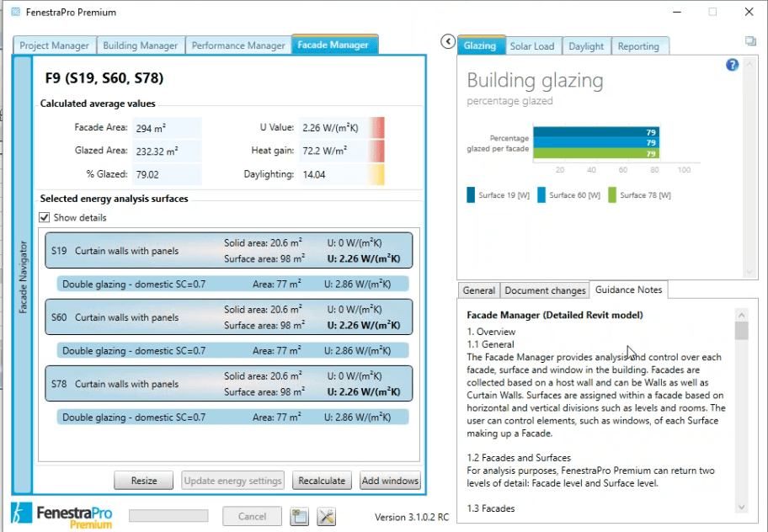
Task: Click the Resize button
Action: tap(144, 481)
